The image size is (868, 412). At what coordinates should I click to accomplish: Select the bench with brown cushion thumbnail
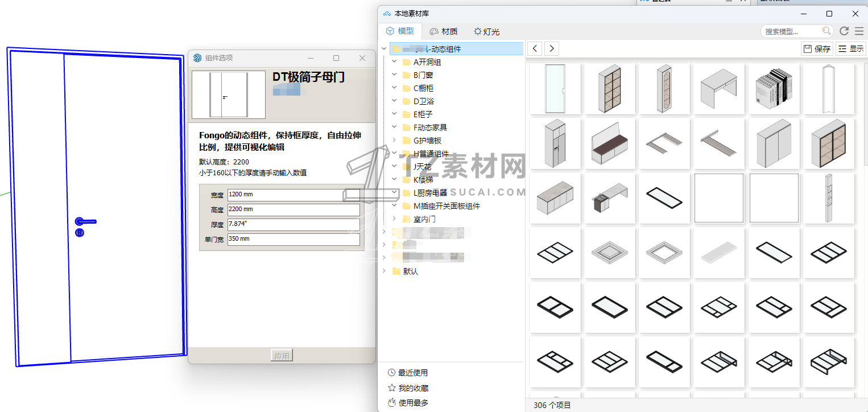click(610, 143)
